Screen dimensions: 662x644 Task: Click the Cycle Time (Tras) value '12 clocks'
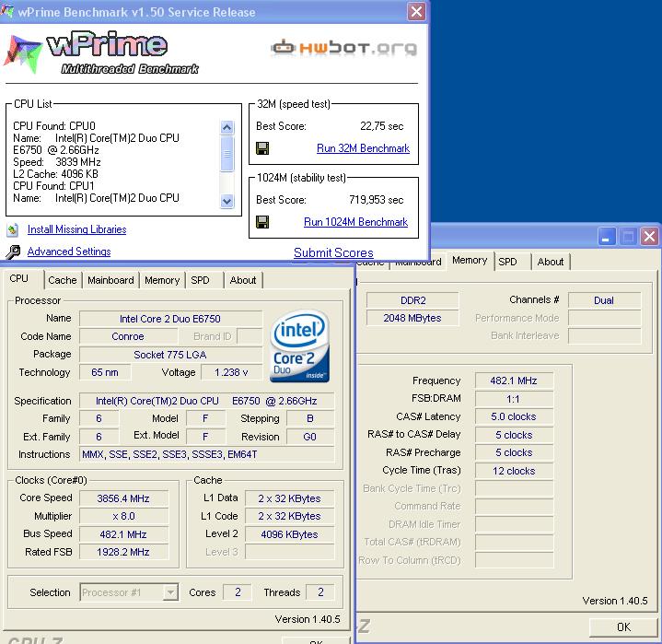[514, 471]
